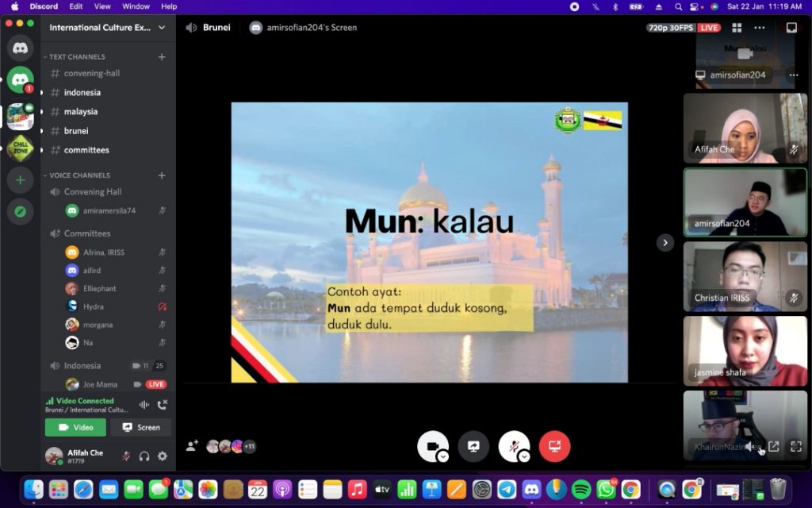The width and height of the screenshot is (812, 508).
Task: Open the inbox icon at top right
Action: [791, 28]
